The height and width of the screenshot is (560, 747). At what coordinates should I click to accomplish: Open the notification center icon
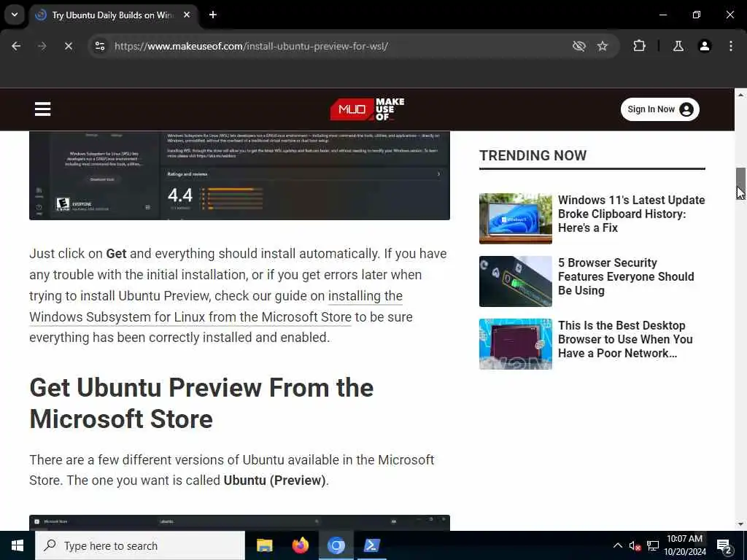click(x=724, y=545)
